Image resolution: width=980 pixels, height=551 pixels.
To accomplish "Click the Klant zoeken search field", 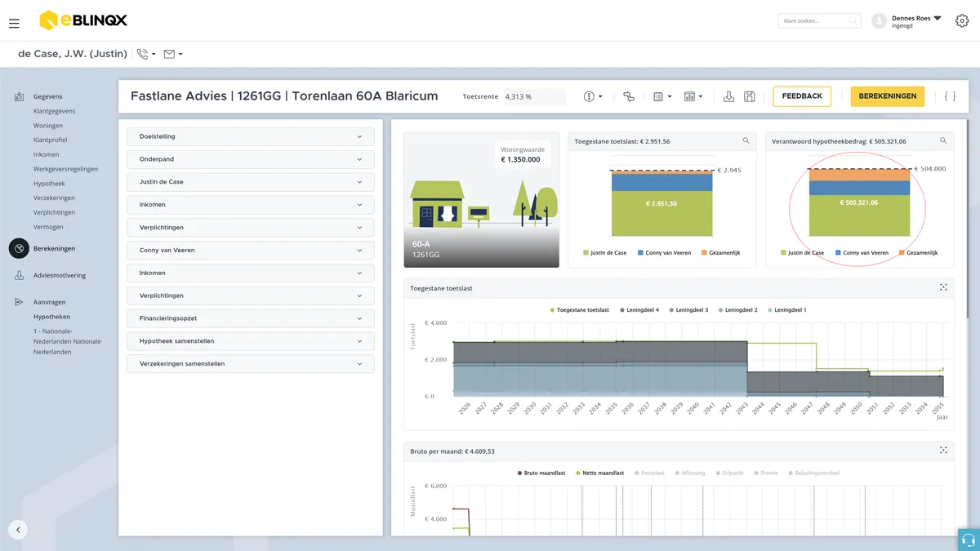I will pos(819,21).
